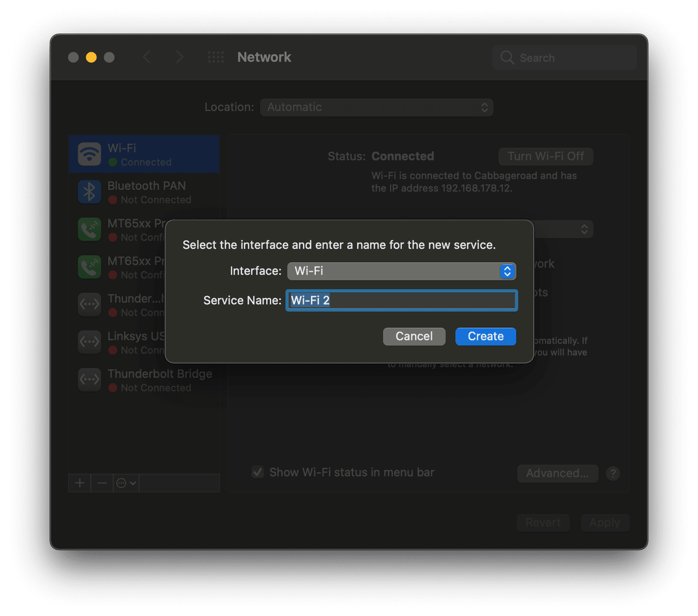Image resolution: width=698 pixels, height=616 pixels.
Task: Toggle Show Wi-Fi status in menu bar
Action: 257,472
